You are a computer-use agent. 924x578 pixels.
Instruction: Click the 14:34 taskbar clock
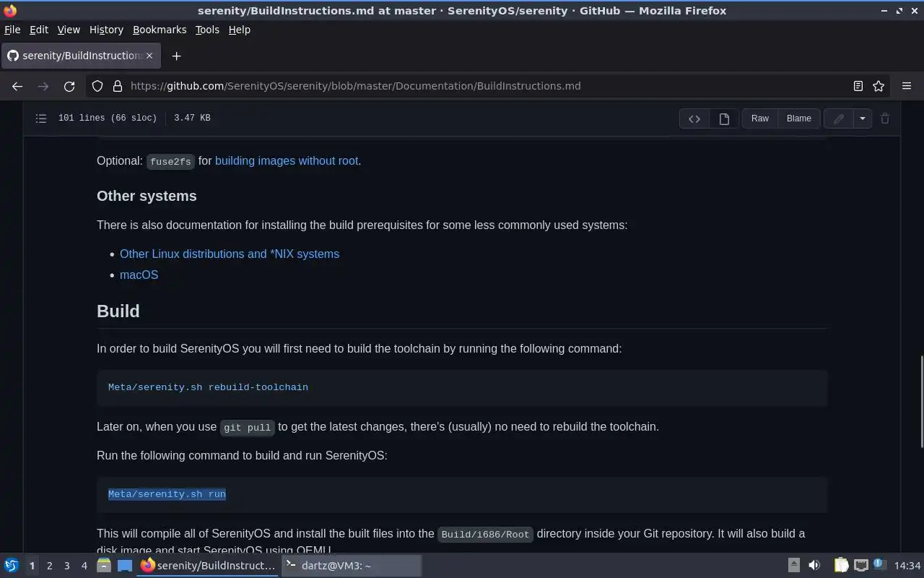[x=907, y=566]
